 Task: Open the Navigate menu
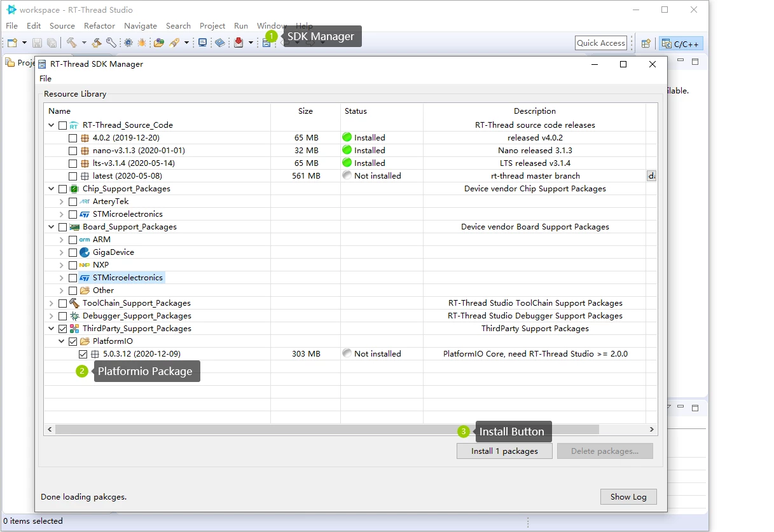pos(141,26)
